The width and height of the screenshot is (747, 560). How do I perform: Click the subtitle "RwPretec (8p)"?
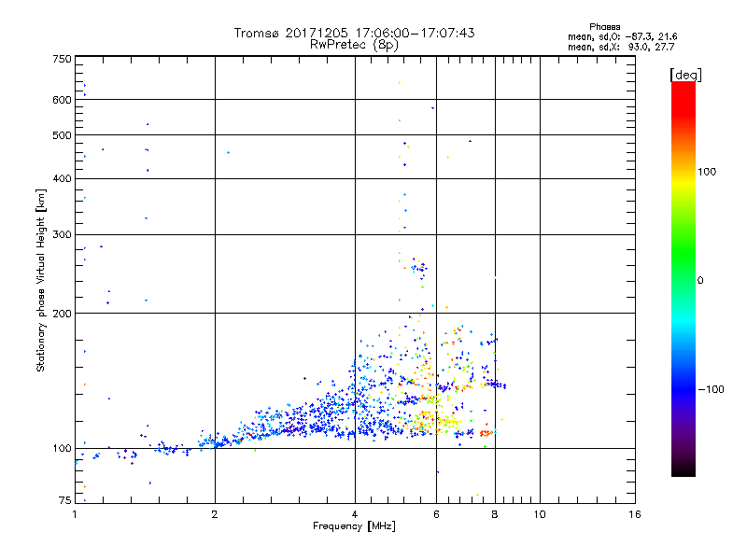pyautogui.click(x=354, y=45)
